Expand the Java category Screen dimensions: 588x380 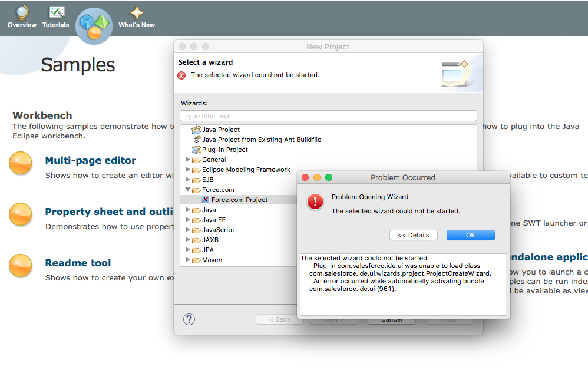click(187, 209)
